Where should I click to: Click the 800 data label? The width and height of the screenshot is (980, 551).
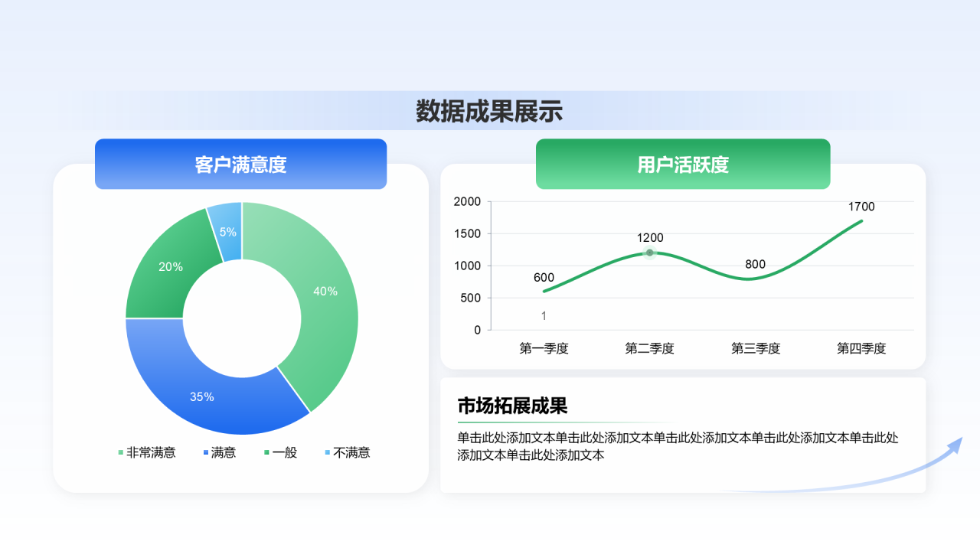pos(755,265)
